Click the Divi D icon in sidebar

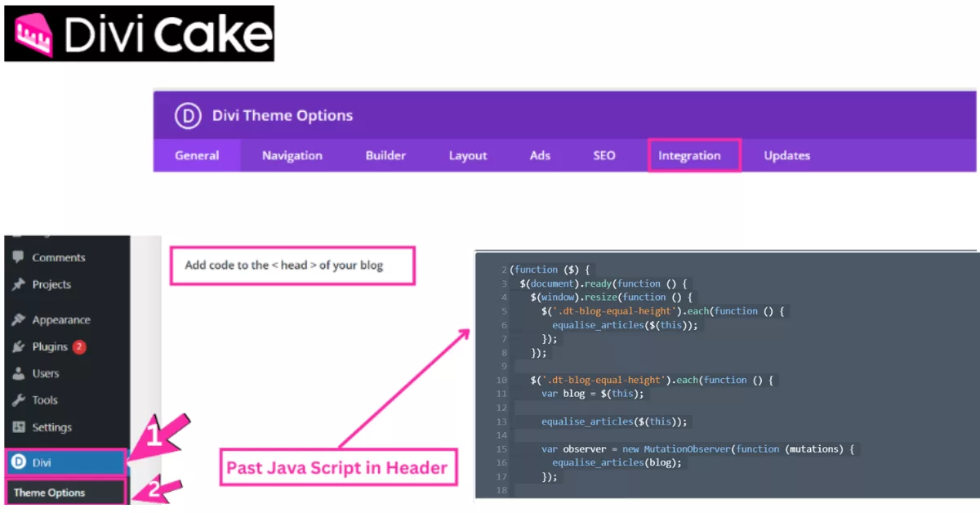click(18, 462)
